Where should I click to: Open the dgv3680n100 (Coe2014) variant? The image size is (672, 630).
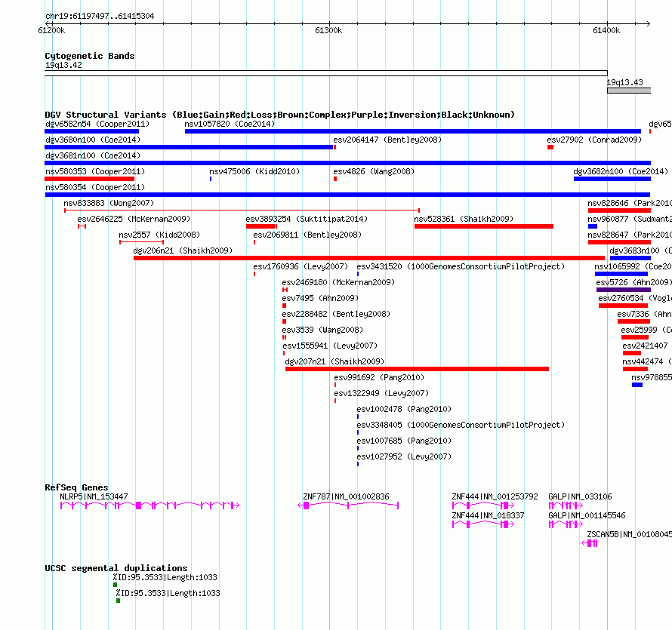click(93, 140)
